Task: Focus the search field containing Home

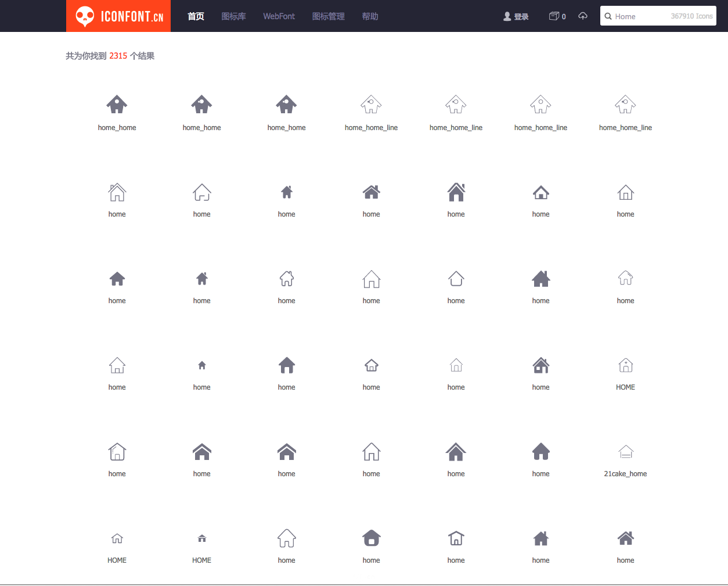Action: [x=658, y=16]
